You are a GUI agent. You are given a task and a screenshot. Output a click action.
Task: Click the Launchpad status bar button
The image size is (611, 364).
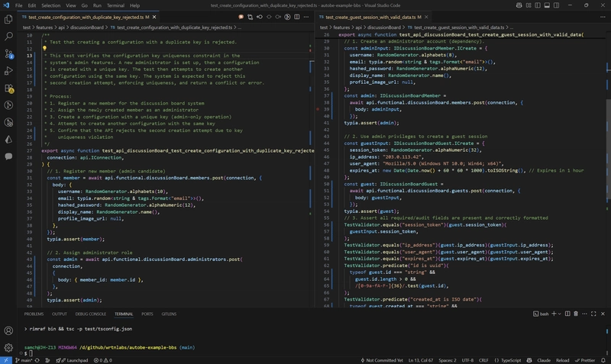pos(76,359)
